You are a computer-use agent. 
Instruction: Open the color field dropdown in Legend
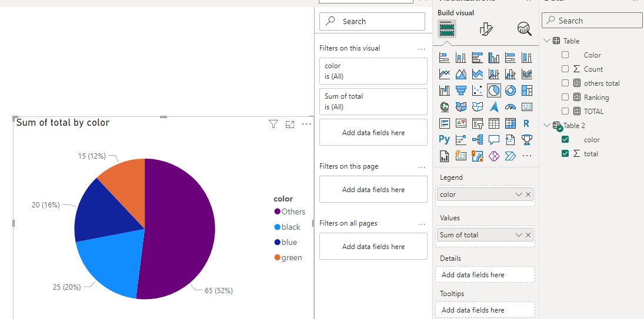518,194
